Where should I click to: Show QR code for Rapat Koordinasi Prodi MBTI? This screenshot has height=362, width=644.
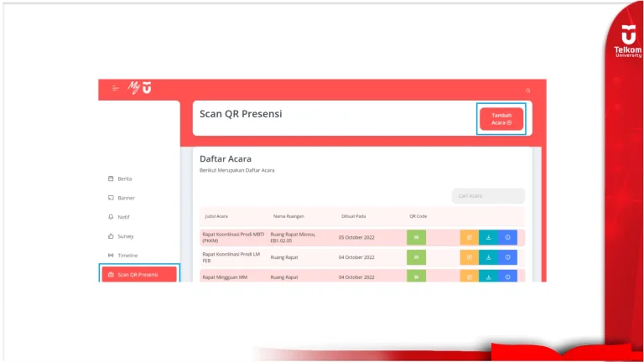416,237
